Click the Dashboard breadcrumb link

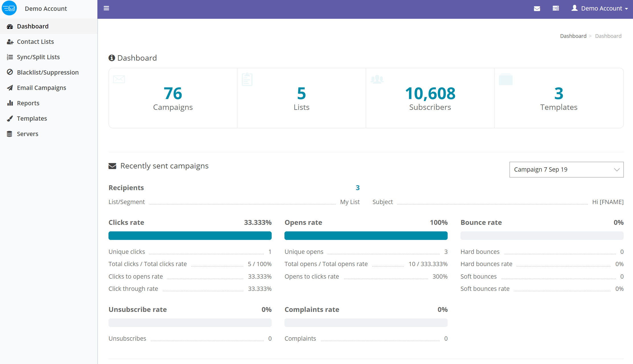[x=573, y=36]
